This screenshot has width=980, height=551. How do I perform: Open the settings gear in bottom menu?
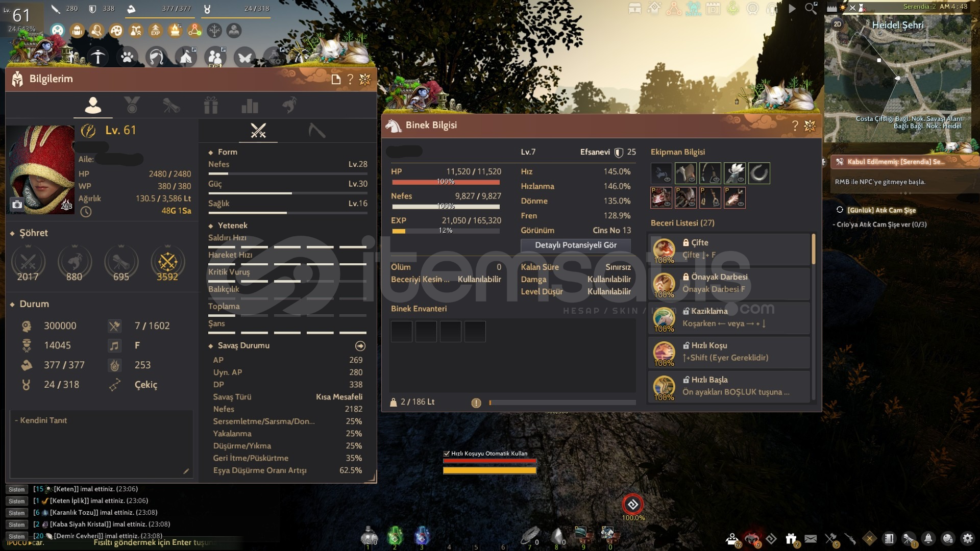[967, 539]
